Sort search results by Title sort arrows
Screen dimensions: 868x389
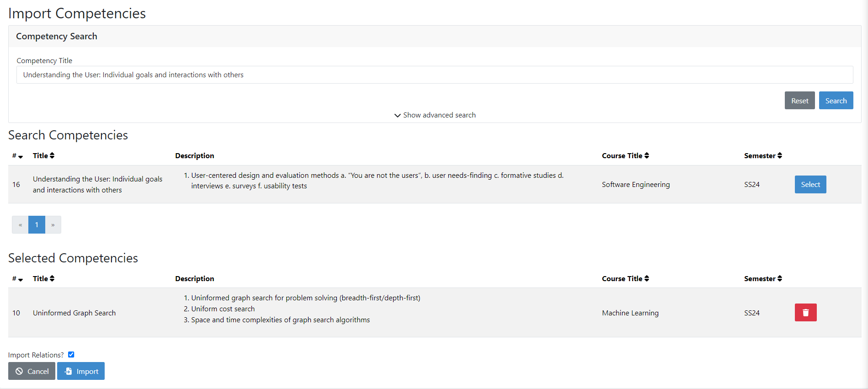pos(52,155)
